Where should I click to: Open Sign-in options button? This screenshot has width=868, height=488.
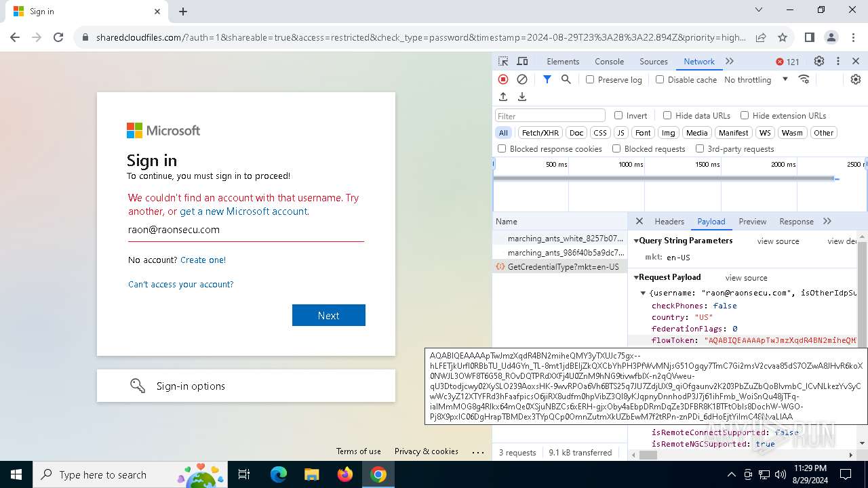click(x=246, y=386)
